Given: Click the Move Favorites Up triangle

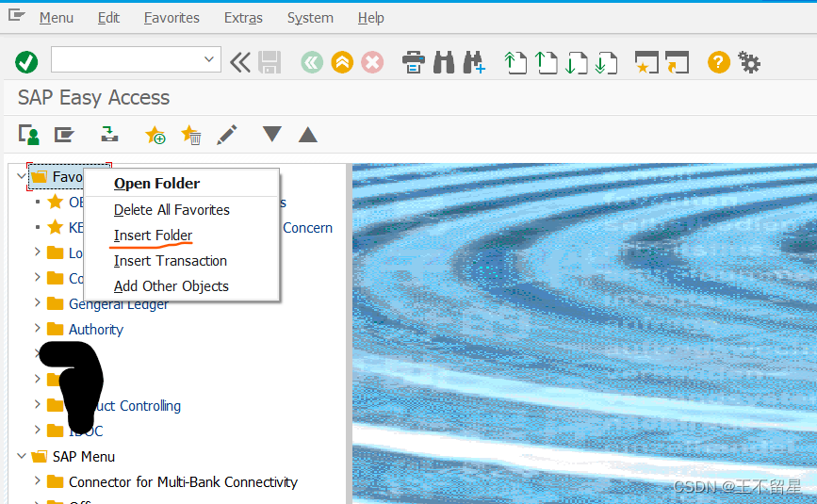Looking at the screenshot, I should (308, 135).
